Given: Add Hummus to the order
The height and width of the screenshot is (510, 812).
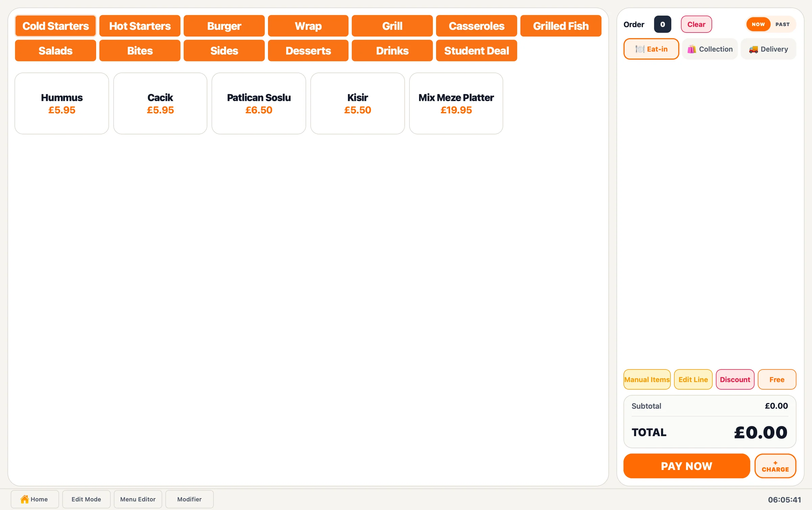Looking at the screenshot, I should pyautogui.click(x=62, y=103).
